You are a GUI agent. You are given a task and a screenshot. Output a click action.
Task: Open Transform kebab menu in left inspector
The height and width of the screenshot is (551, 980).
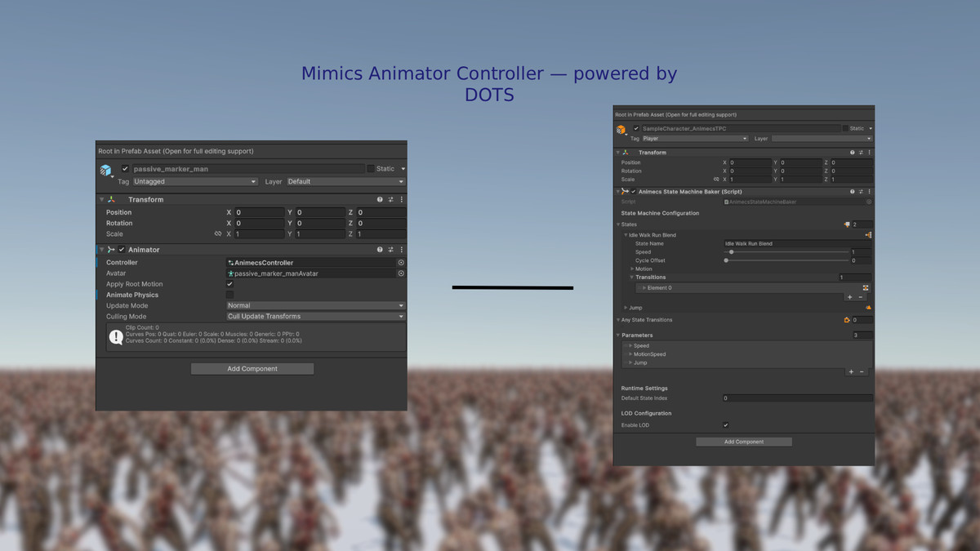401,199
